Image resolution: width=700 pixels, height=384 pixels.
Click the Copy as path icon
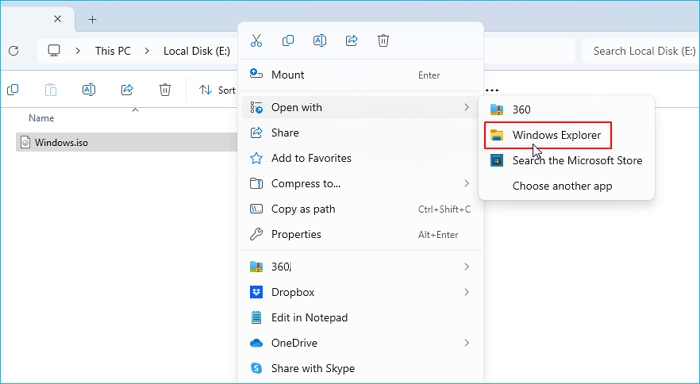pyautogui.click(x=256, y=209)
